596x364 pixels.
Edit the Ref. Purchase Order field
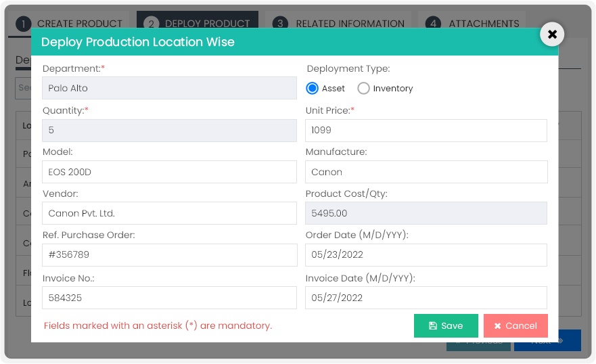coord(169,254)
